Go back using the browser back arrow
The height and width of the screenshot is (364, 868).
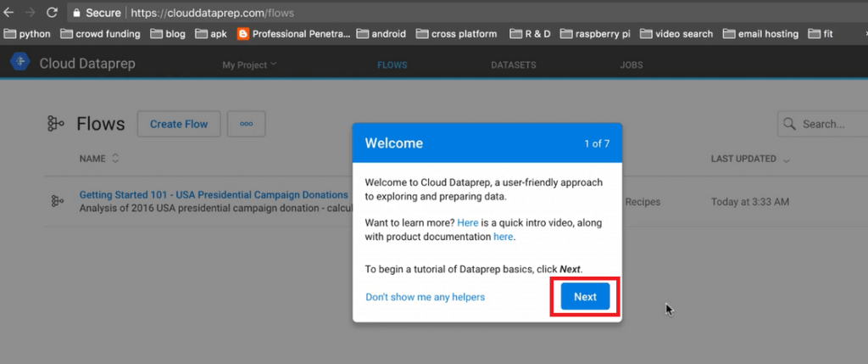[x=9, y=13]
